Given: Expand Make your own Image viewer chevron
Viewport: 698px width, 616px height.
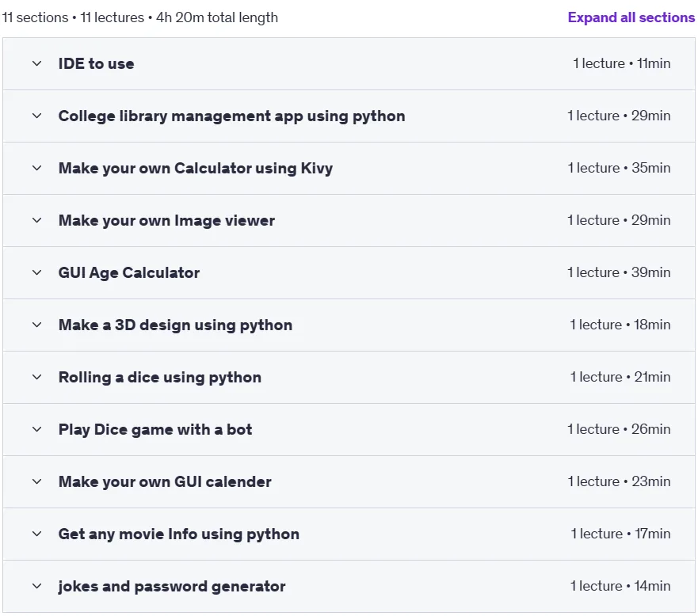Looking at the screenshot, I should (37, 221).
